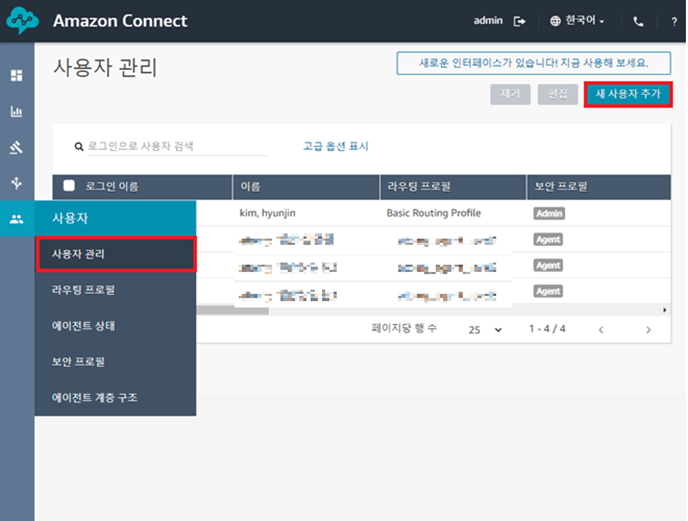Select 보안 프로필 menu item
The width and height of the screenshot is (688, 521).
[115, 362]
